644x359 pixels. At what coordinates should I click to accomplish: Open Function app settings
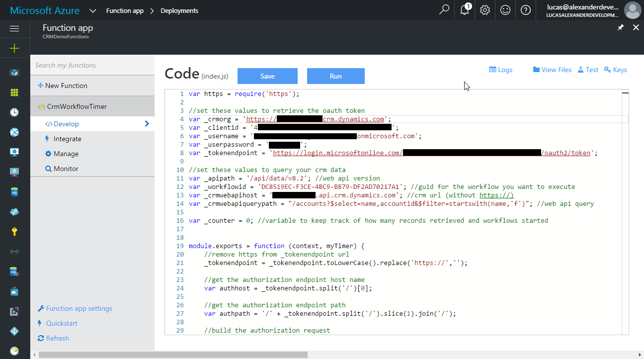click(75, 308)
